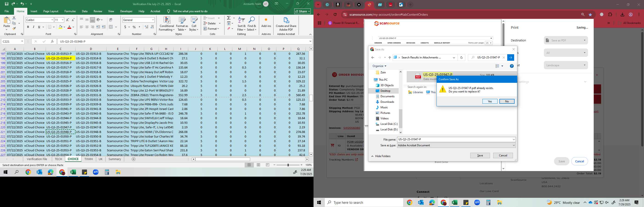Toggle Italic formatting in Excel

pyautogui.click(x=34, y=27)
